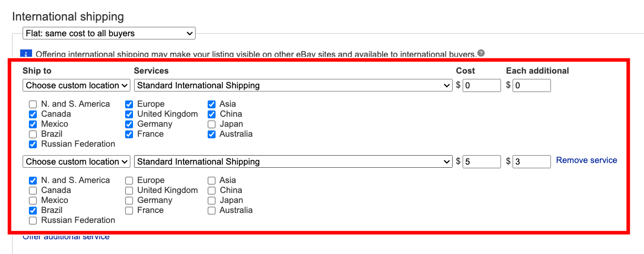This screenshot has height=254, width=644.
Task: Check Brazil in the first service's locations
Action: pyautogui.click(x=33, y=134)
